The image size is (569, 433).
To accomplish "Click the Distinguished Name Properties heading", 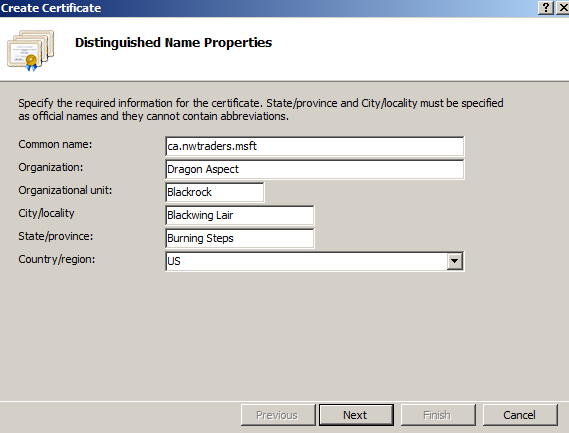I will coord(173,43).
